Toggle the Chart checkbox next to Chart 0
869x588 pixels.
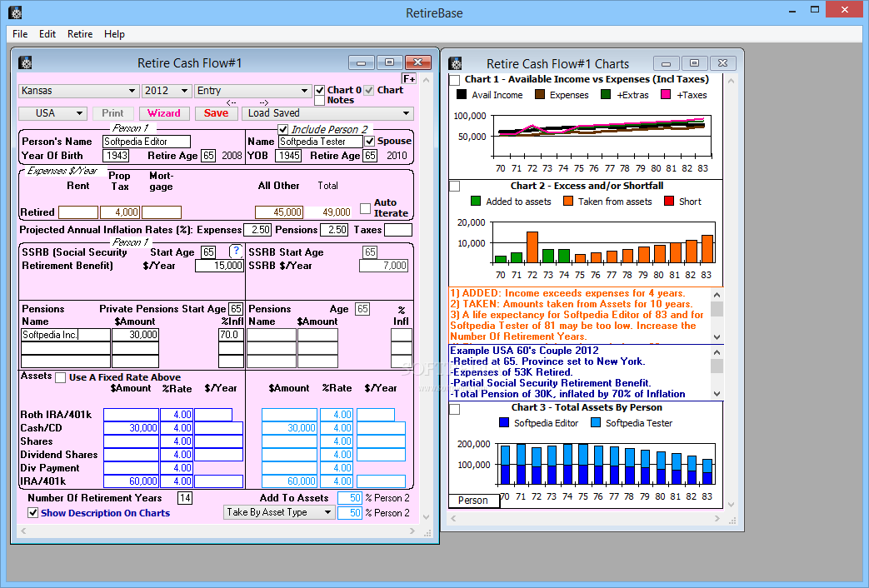[368, 90]
